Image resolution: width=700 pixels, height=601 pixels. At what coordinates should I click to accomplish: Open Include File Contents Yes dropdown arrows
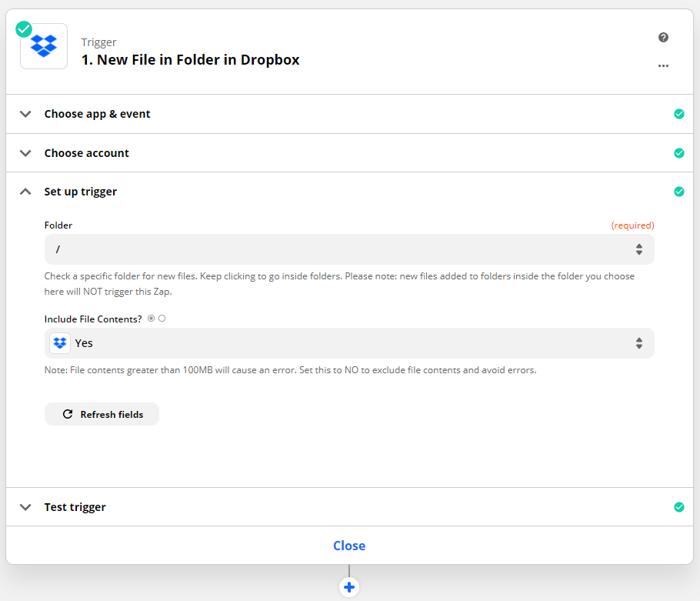coord(638,343)
